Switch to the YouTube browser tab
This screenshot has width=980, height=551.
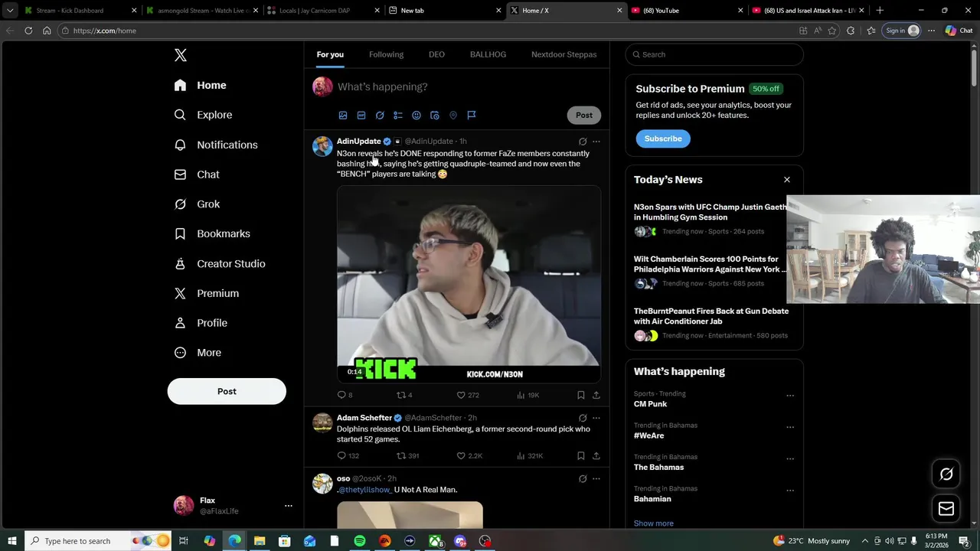click(x=687, y=11)
